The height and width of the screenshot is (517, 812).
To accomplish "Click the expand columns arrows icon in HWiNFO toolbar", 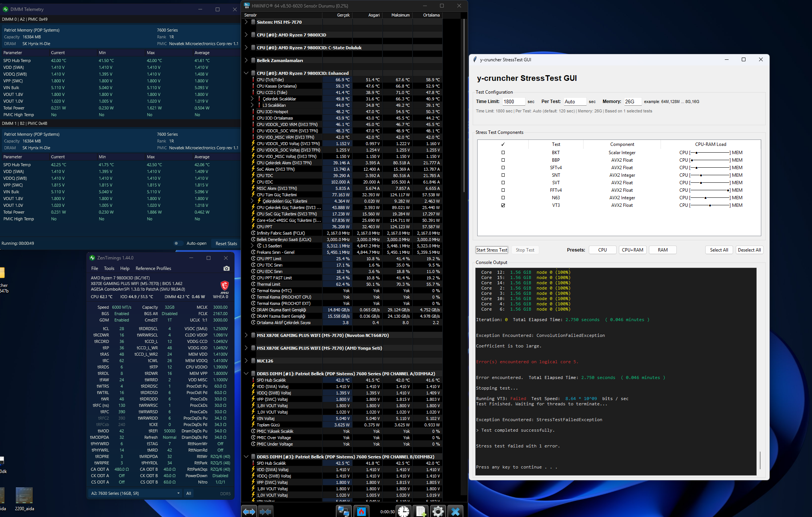I will [x=249, y=511].
